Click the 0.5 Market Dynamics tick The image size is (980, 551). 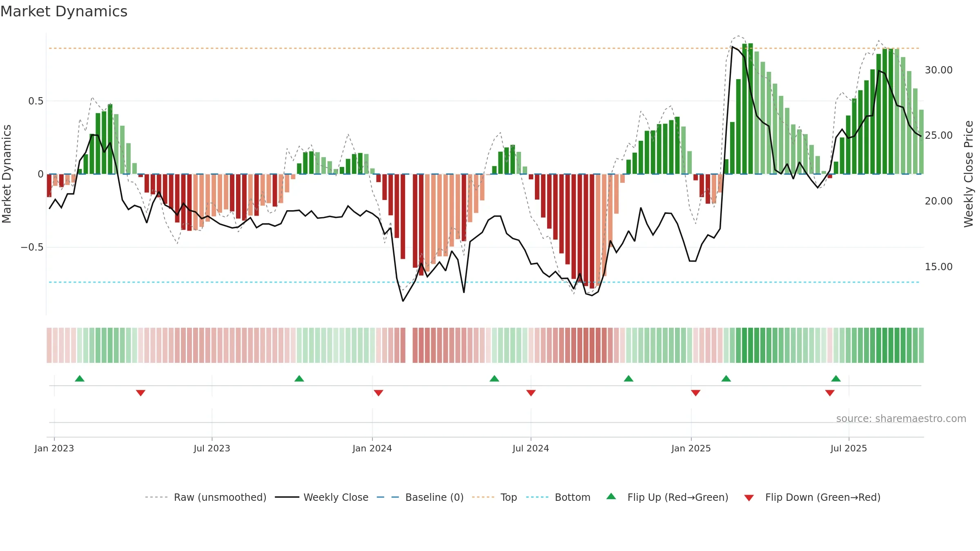[36, 101]
